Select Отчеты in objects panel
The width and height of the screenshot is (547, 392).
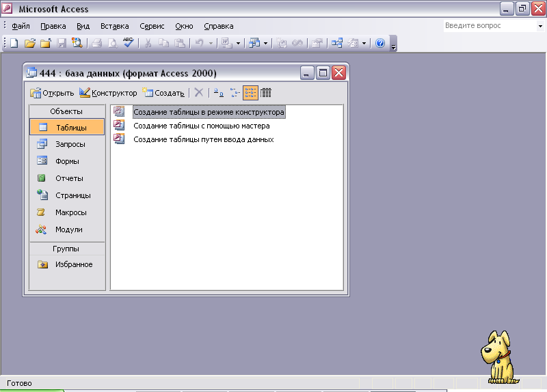[67, 178]
